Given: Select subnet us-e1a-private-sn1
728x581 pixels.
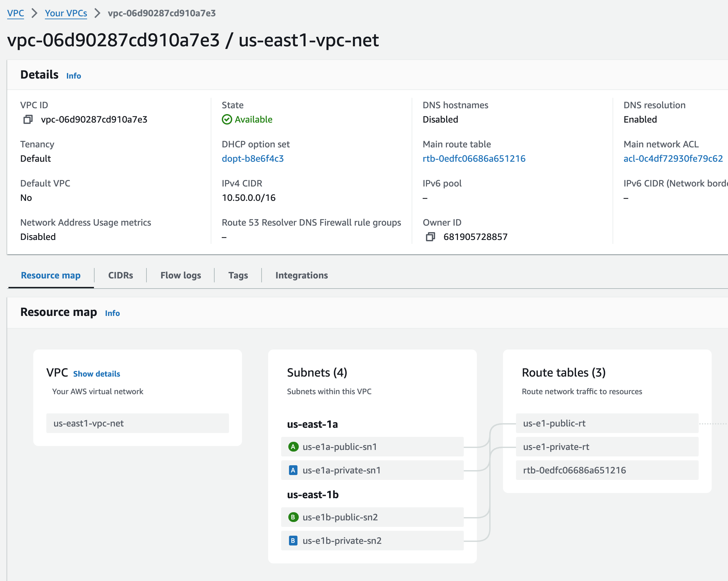Looking at the screenshot, I should coord(372,470).
